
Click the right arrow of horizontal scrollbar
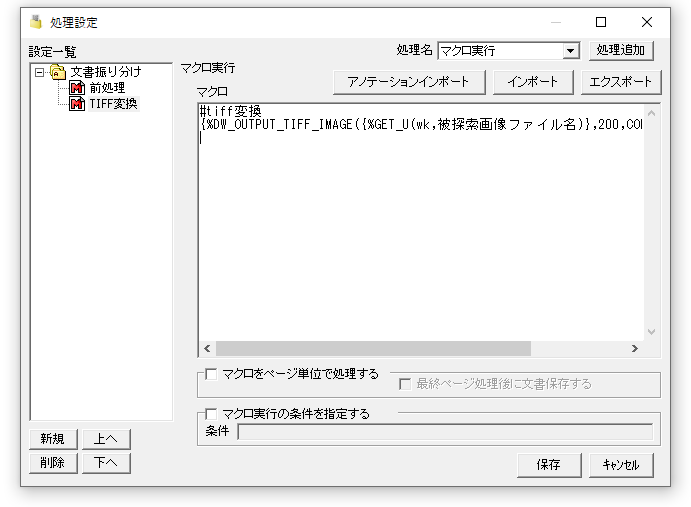click(635, 349)
